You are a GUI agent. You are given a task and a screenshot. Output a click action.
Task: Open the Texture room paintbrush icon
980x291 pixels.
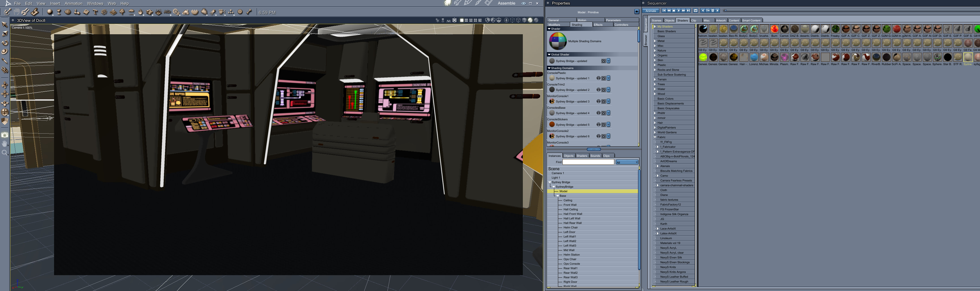point(478,3)
